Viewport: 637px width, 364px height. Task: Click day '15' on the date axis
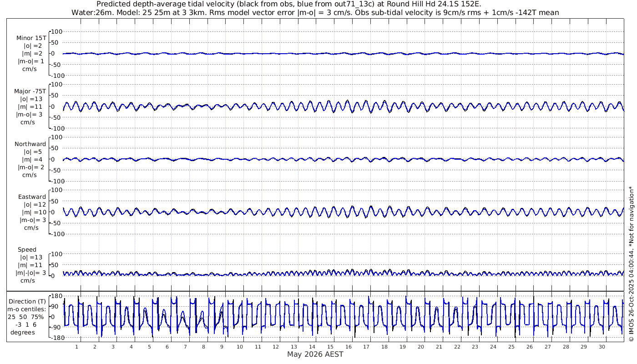pos(330,347)
